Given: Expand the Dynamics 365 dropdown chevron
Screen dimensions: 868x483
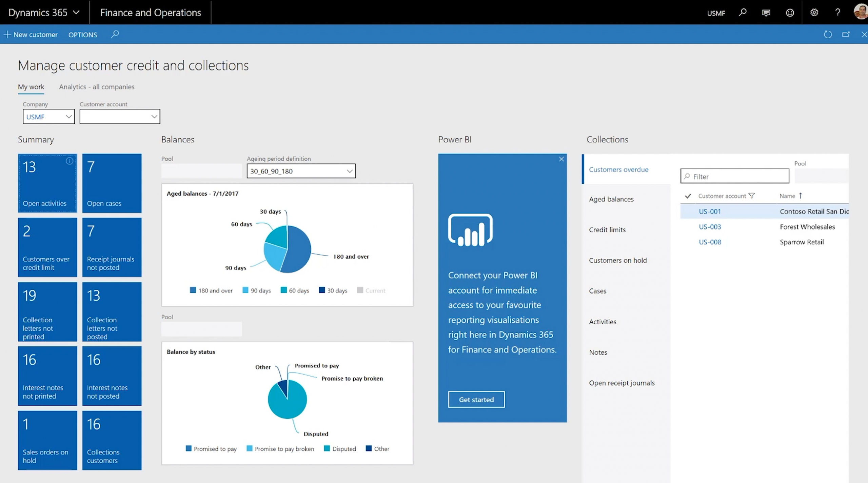Looking at the screenshot, I should click(76, 13).
